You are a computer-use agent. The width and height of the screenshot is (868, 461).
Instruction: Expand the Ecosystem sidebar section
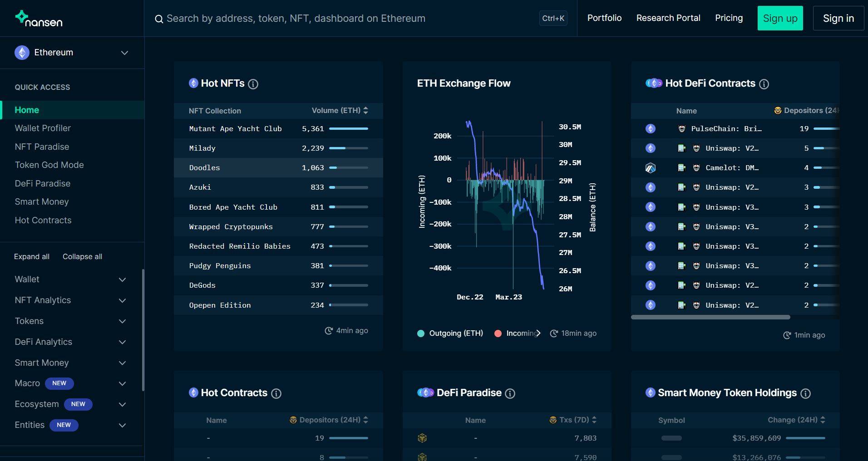(70, 404)
